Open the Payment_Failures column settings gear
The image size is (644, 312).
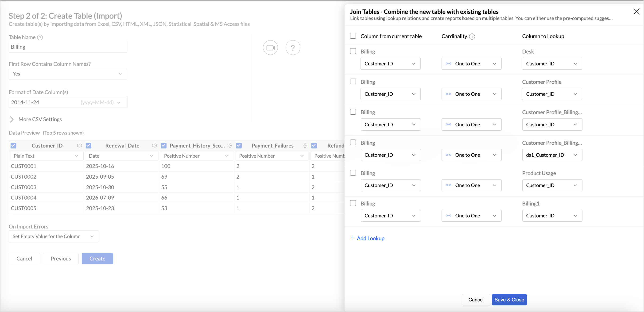point(305,145)
